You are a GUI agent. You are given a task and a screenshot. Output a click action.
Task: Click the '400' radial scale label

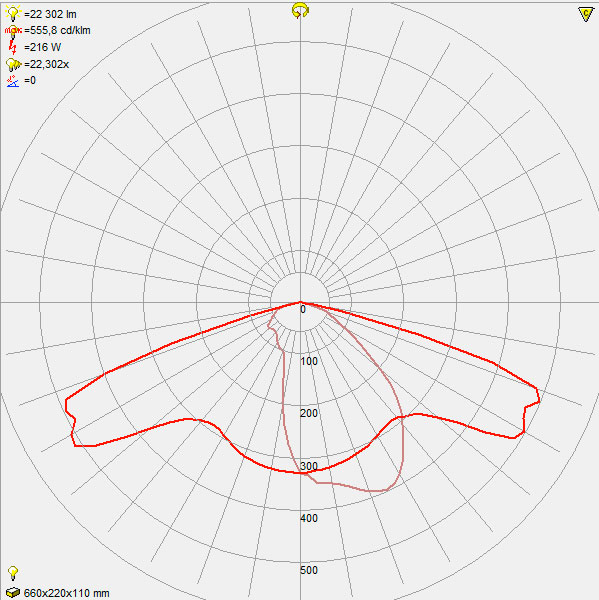click(x=309, y=518)
